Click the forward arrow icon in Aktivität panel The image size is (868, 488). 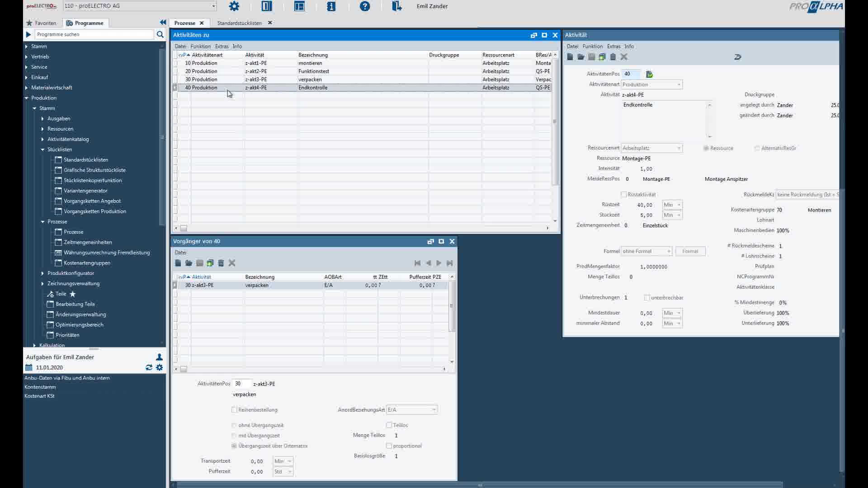[x=738, y=57]
